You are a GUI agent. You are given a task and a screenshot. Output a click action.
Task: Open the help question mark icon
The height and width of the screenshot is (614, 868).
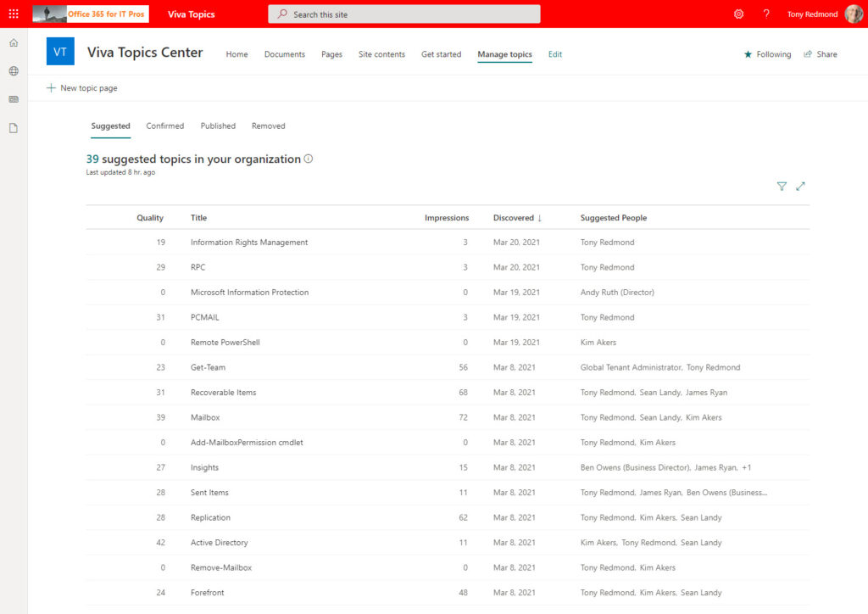click(x=766, y=14)
